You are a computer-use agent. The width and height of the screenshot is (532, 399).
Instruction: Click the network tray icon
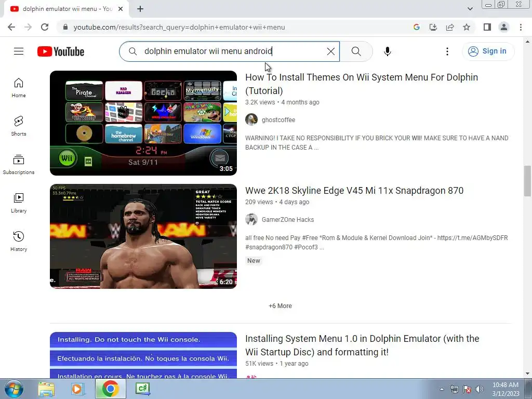(x=454, y=389)
